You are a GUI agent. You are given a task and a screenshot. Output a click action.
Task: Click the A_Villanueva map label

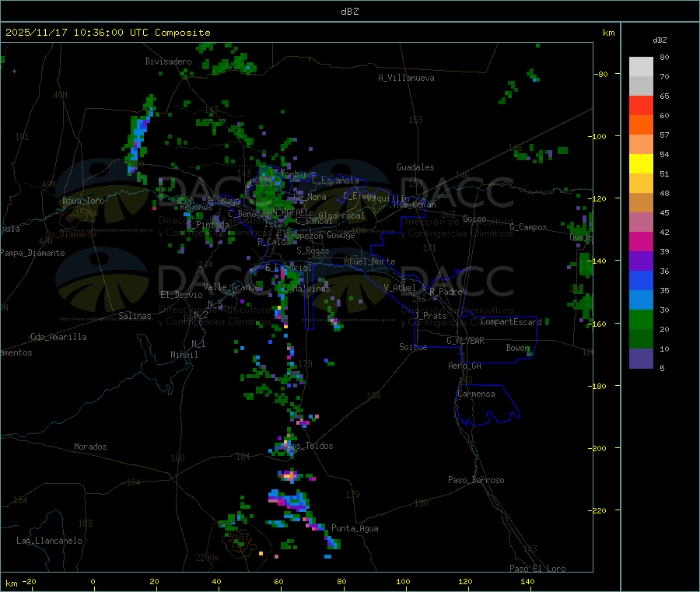[x=406, y=78]
